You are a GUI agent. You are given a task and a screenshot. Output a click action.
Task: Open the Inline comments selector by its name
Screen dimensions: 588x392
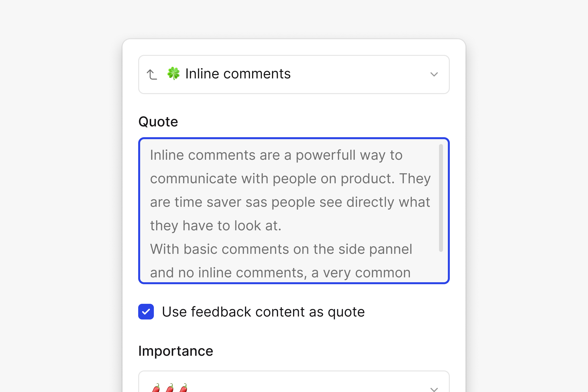tap(238, 74)
